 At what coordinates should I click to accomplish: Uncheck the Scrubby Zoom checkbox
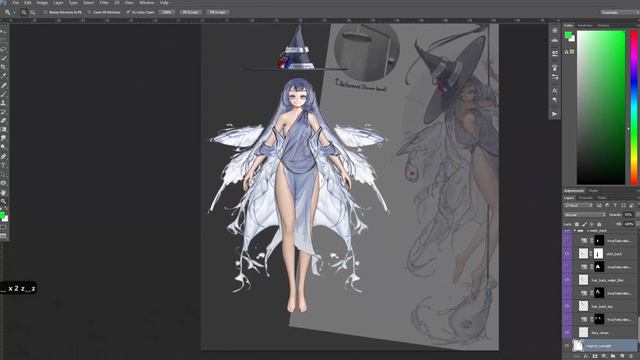[128, 12]
